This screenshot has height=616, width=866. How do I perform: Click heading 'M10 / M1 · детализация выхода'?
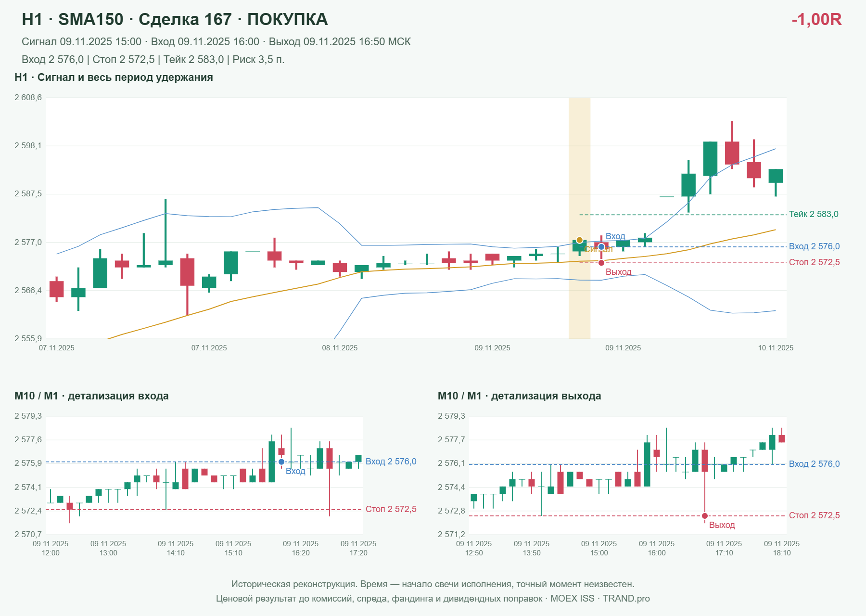519,396
